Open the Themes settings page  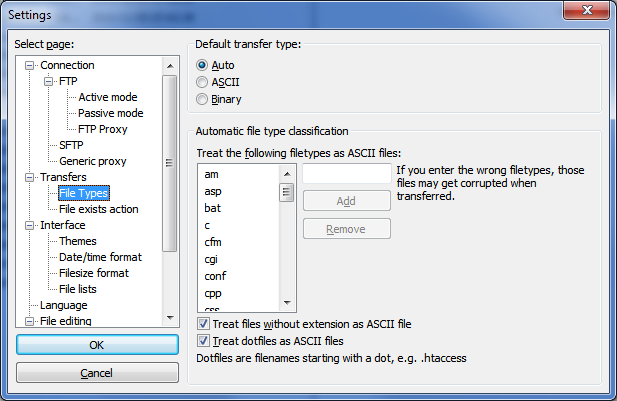78,241
